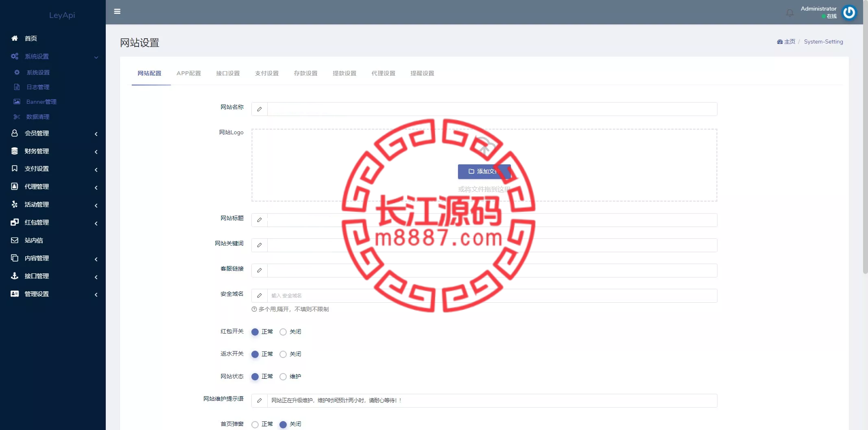Click the activity icon beside 活动管理
The image size is (868, 430).
click(x=15, y=204)
